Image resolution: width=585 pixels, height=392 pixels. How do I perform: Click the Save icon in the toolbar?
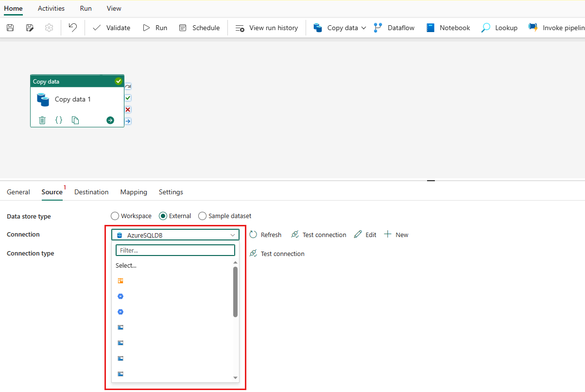(10, 28)
